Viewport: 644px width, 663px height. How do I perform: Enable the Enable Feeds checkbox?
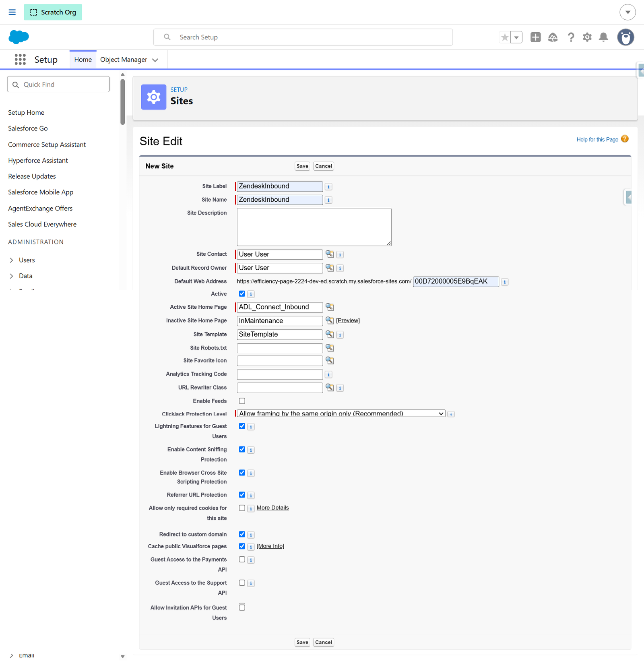coord(242,401)
